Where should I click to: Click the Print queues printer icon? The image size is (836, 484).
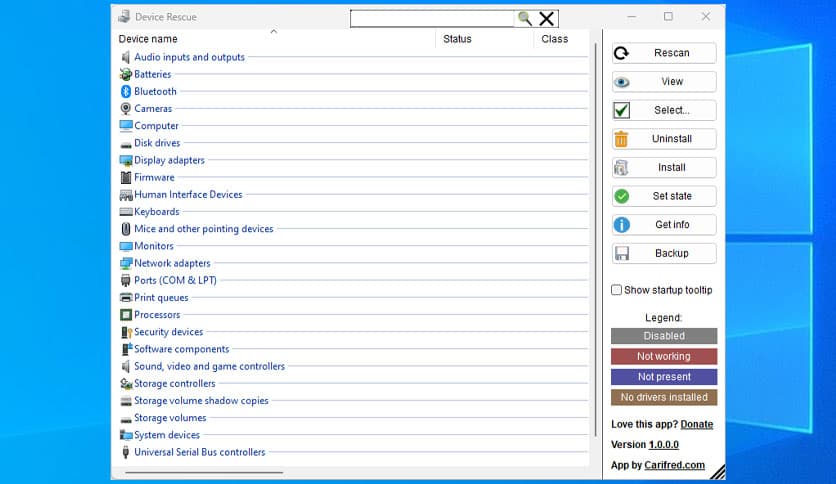pyautogui.click(x=126, y=297)
